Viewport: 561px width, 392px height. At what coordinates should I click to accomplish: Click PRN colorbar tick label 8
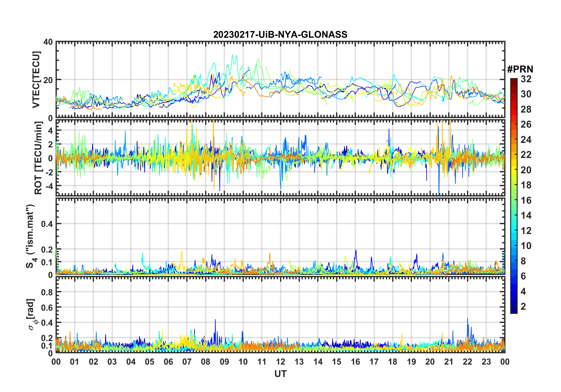524,261
